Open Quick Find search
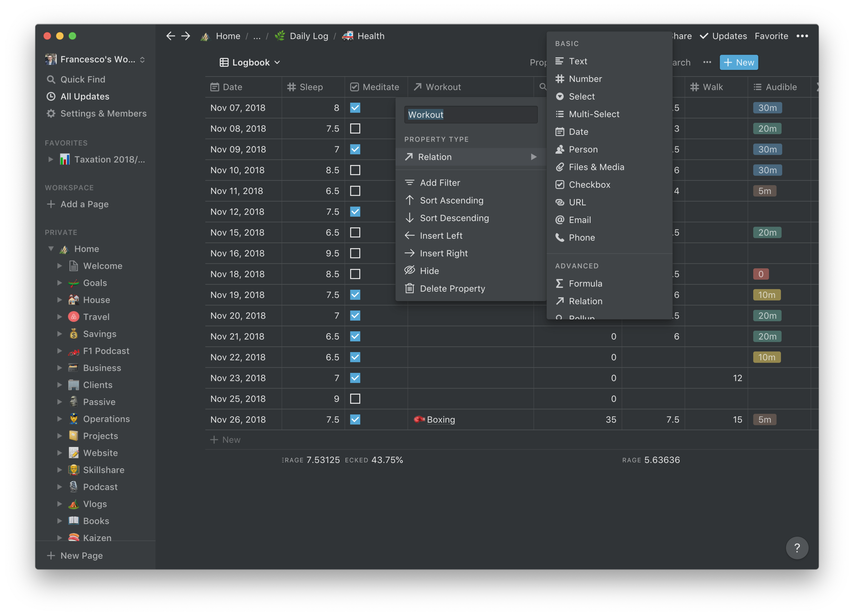 coord(82,79)
